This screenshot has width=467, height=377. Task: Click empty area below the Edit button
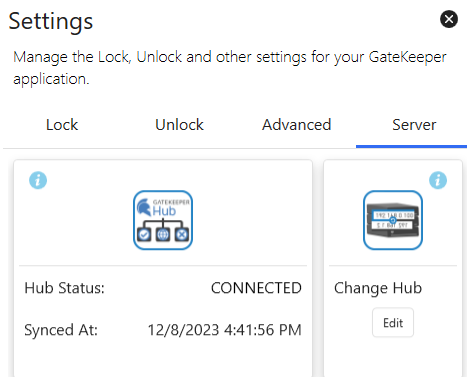393,357
